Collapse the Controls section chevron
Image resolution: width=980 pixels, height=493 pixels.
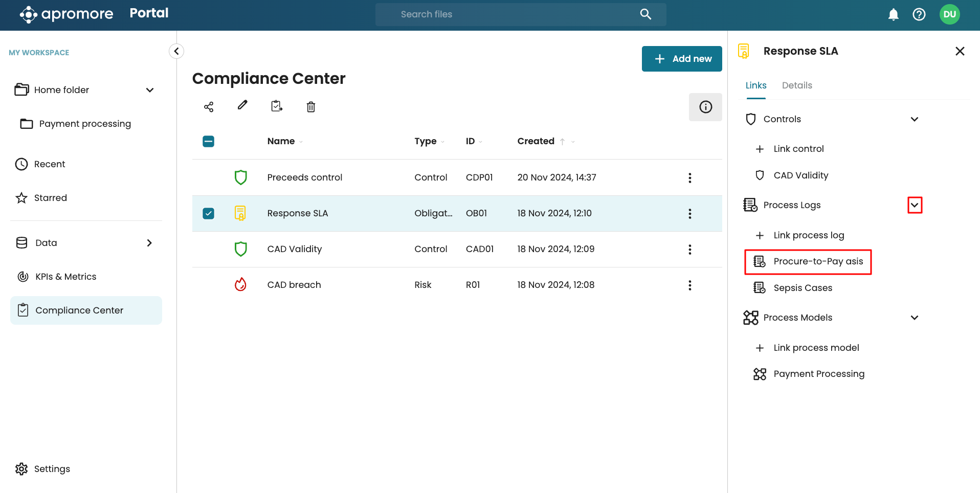pyautogui.click(x=915, y=119)
